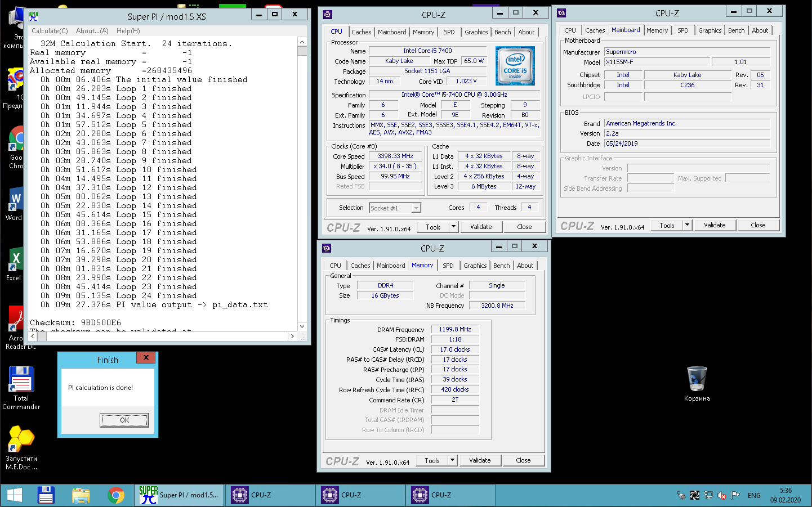This screenshot has width=812, height=507.
Task: Switch input language ENG in tray
Action: [x=754, y=495]
